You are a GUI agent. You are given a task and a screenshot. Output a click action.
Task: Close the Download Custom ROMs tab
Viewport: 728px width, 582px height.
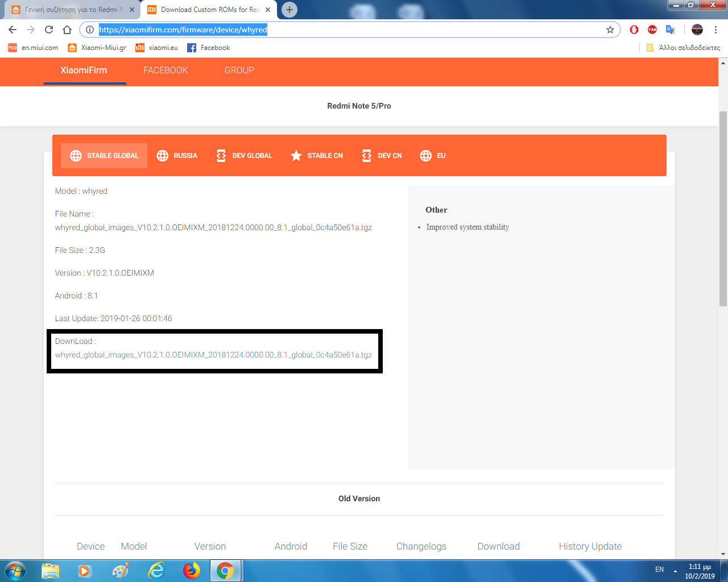click(x=268, y=10)
